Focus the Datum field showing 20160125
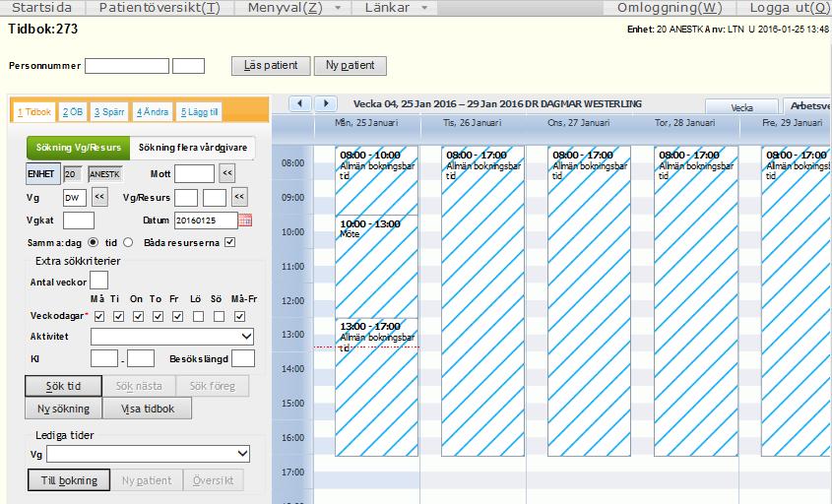832x504 pixels. click(206, 220)
